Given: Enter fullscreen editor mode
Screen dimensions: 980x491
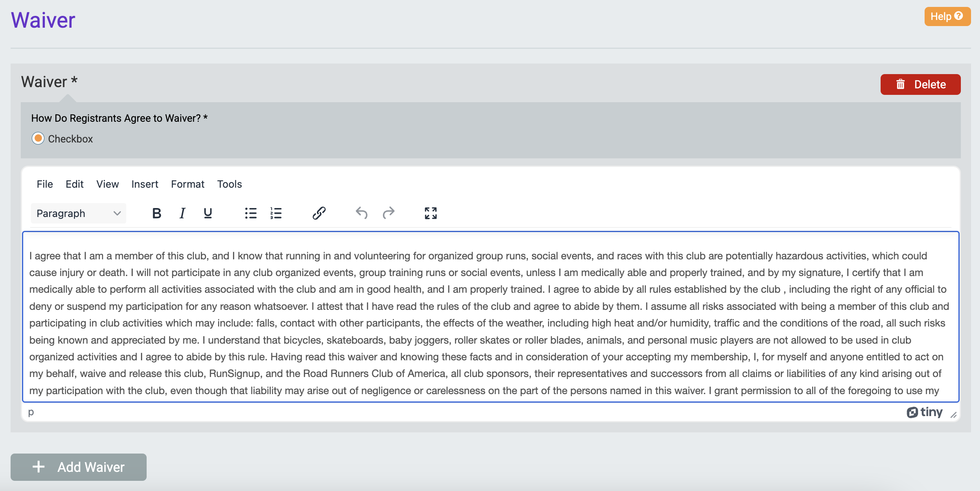Looking at the screenshot, I should click(431, 213).
